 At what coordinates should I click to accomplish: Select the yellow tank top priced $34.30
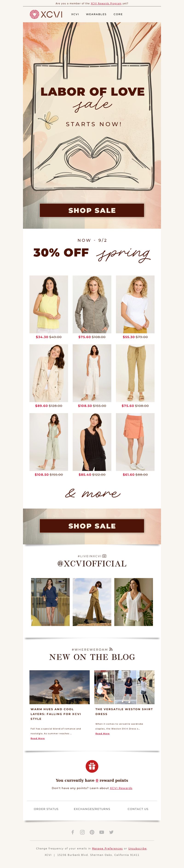click(x=49, y=304)
